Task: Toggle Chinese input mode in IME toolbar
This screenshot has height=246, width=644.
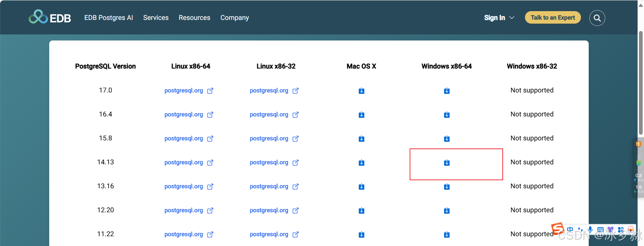Action: 570,230
